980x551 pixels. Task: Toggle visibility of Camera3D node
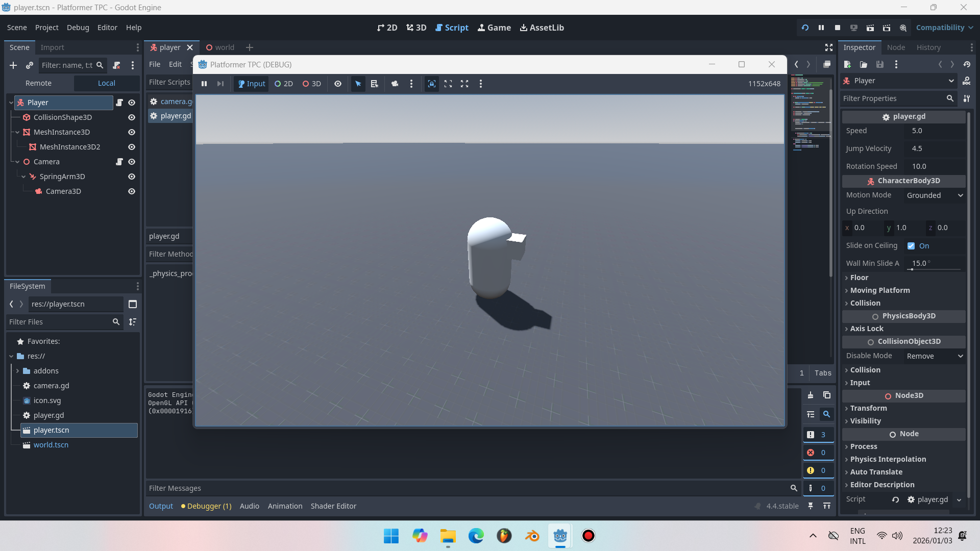coord(132,191)
